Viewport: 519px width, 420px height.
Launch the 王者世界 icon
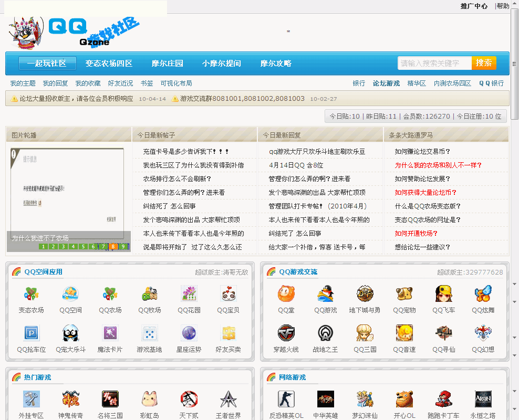[x=229, y=399]
